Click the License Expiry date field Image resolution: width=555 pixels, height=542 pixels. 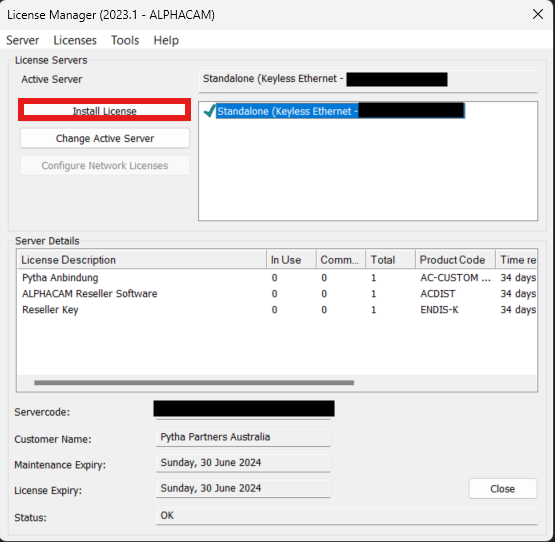click(243, 488)
